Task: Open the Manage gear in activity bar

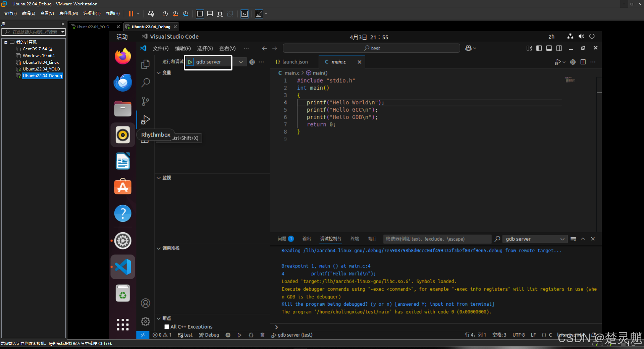Action: (145, 321)
